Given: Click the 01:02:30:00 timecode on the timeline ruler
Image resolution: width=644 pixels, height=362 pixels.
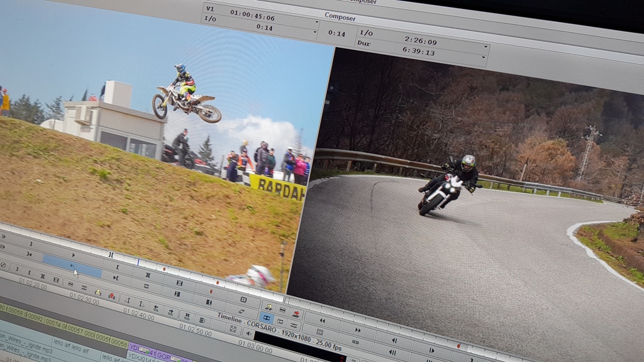Looking at the screenshot, I should (84, 297).
